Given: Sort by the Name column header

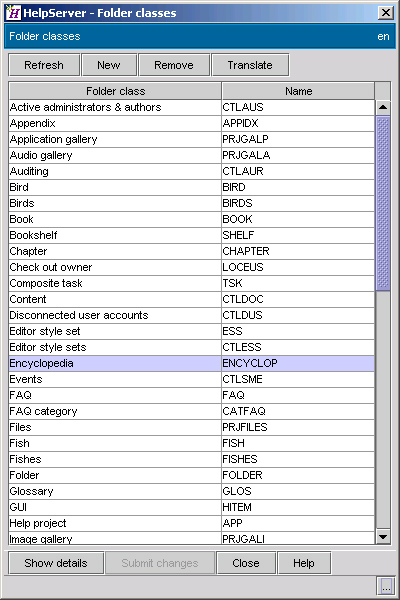Looking at the screenshot, I should (298, 91).
